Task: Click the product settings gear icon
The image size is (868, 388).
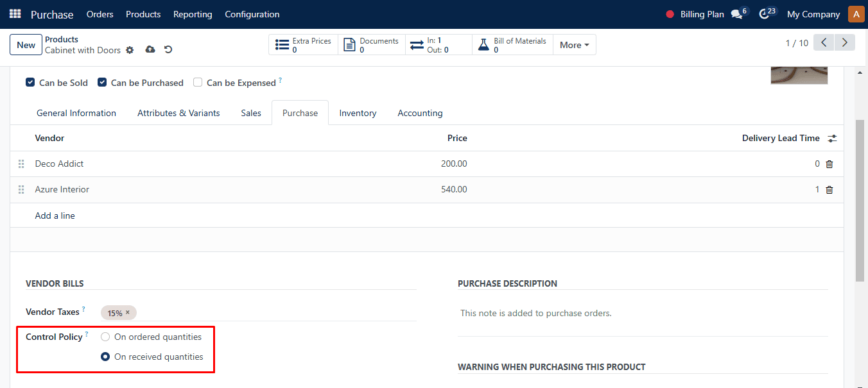Action: pos(130,50)
